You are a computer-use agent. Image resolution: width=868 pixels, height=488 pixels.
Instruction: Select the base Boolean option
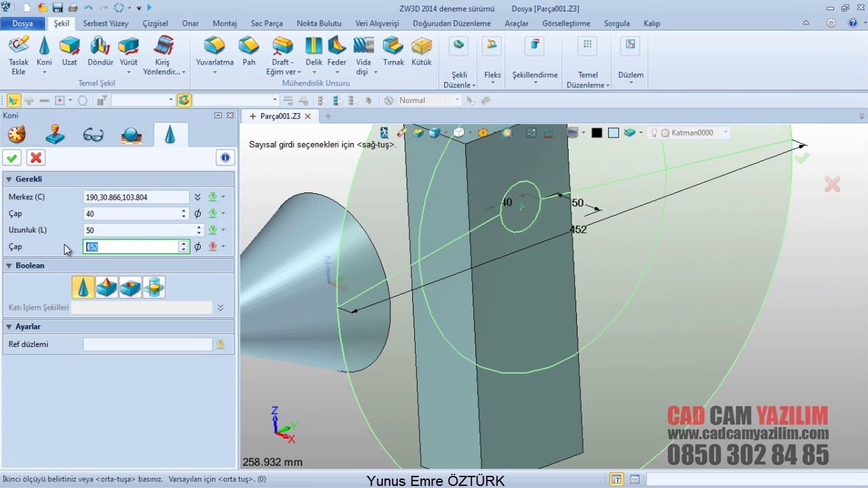(83, 287)
